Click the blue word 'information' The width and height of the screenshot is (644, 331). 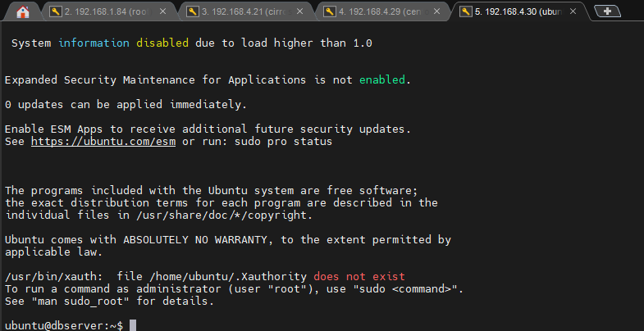pos(94,43)
